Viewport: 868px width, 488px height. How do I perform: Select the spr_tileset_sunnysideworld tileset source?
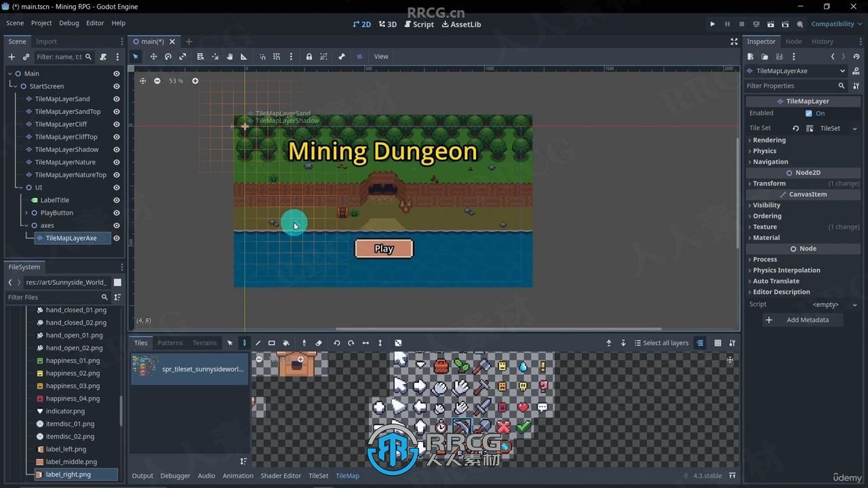(x=190, y=369)
